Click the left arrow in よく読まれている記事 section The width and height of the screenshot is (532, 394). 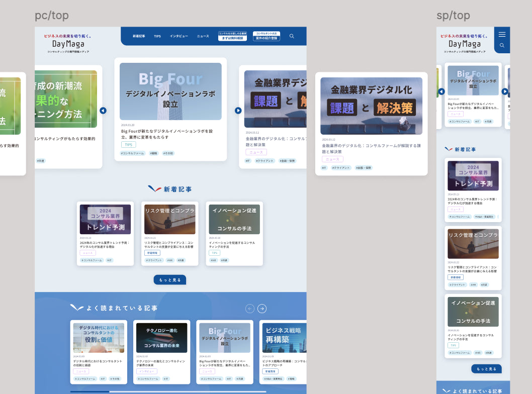tap(249, 309)
